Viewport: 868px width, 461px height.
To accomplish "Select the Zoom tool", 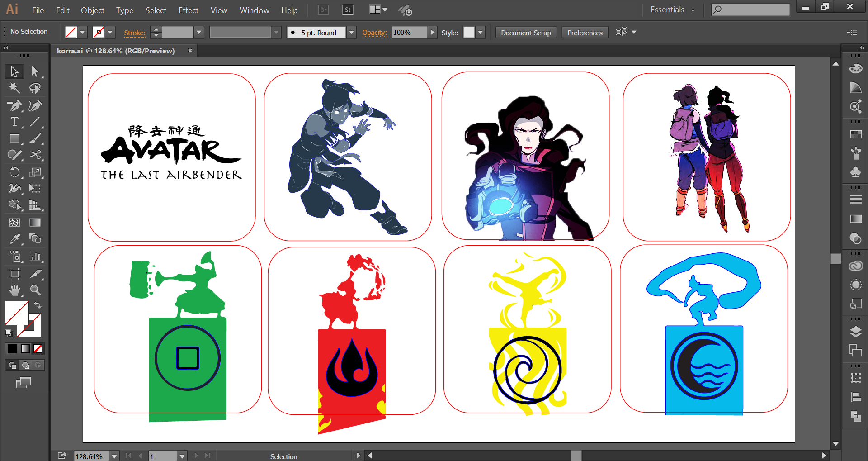I will click(x=35, y=290).
